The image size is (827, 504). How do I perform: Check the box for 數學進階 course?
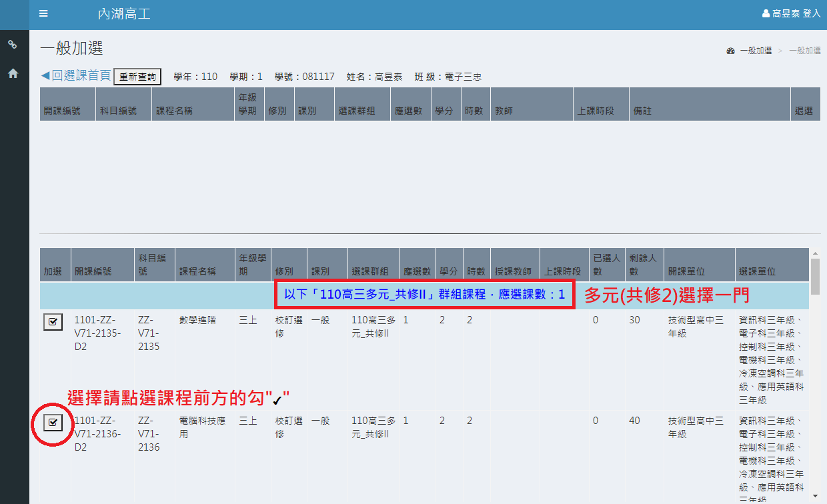[x=53, y=322]
